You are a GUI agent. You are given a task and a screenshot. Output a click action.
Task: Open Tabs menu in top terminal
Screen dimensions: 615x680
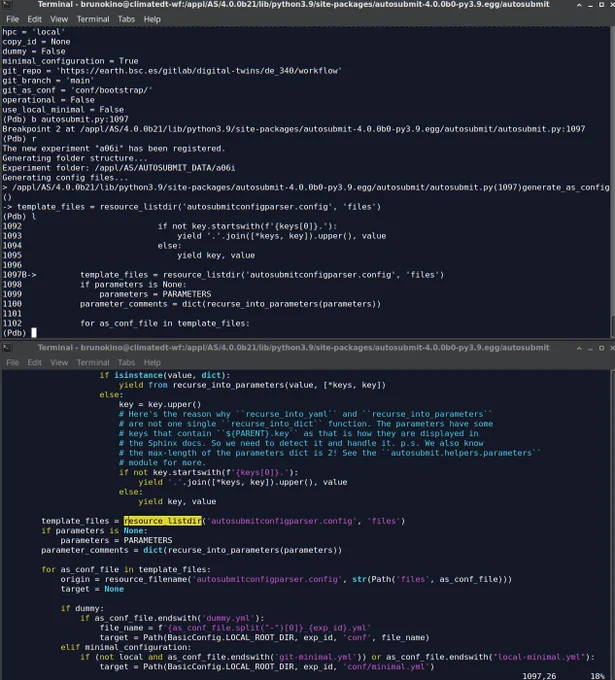(126, 19)
